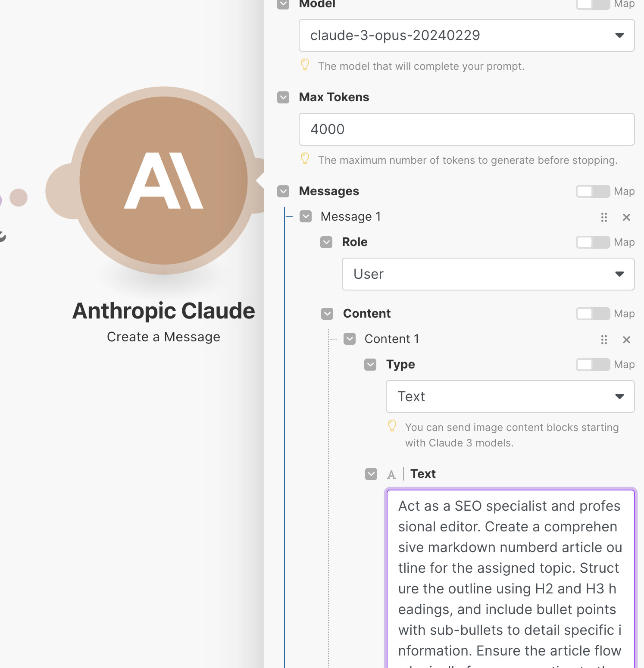Viewport: 644px width, 668px height.
Task: Toggle the Map switch for Type
Action: [593, 365]
